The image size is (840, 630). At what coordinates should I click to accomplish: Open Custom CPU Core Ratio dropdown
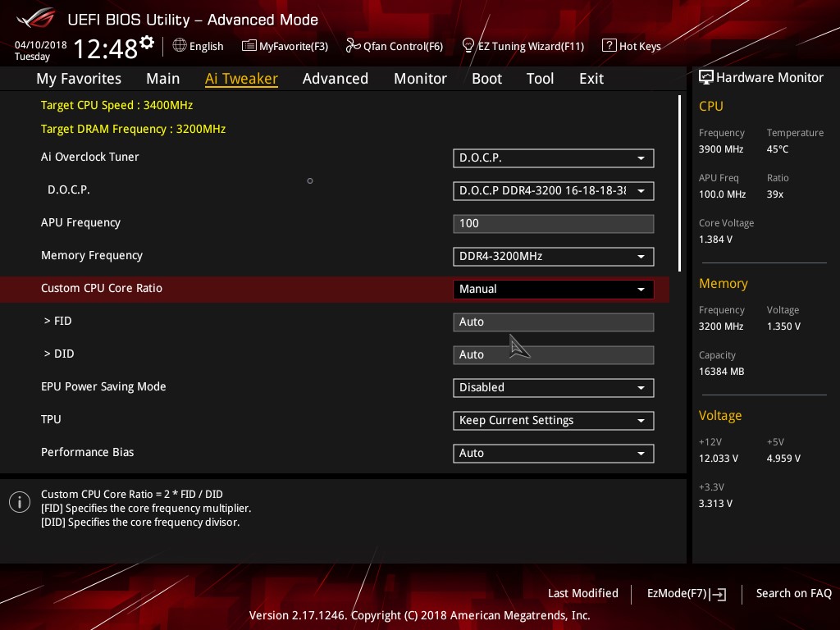[x=553, y=289]
